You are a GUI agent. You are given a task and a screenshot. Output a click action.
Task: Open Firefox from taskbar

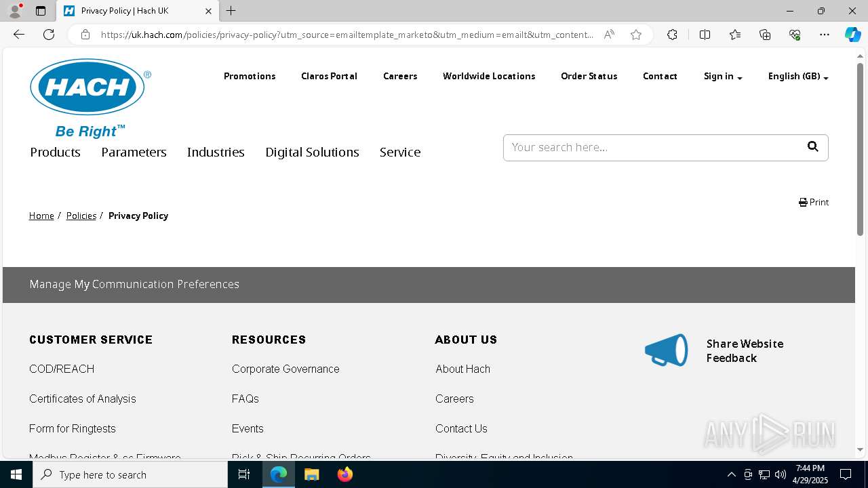(344, 474)
